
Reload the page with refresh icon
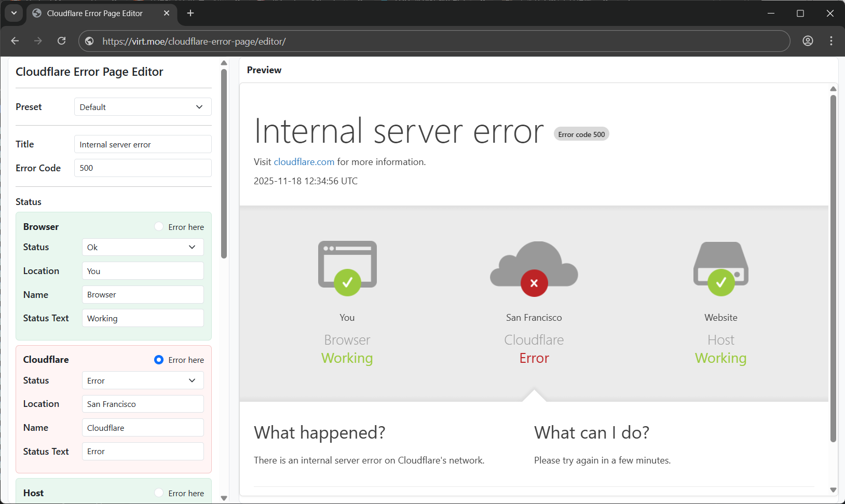(61, 41)
